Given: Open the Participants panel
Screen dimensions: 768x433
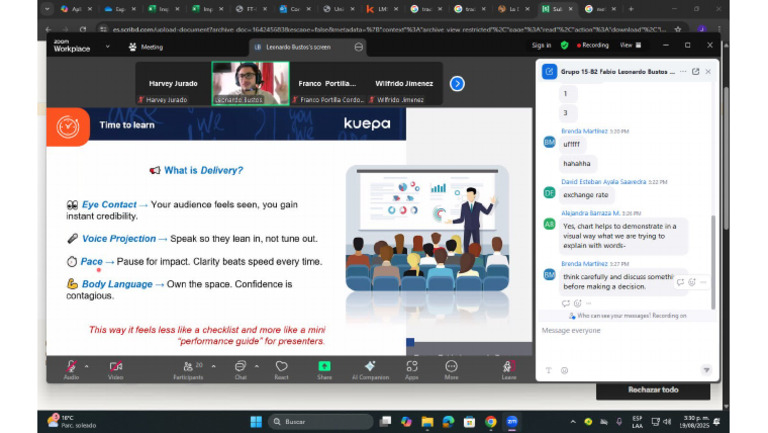Looking at the screenshot, I should pyautogui.click(x=189, y=370).
